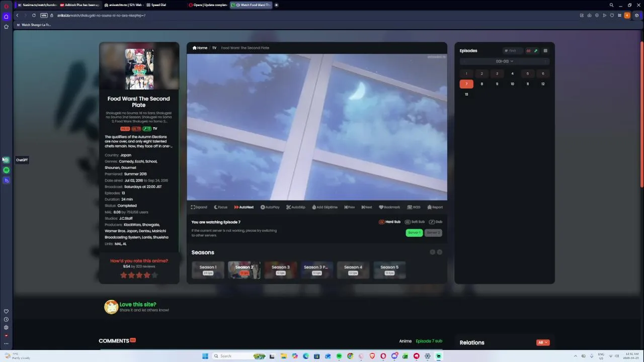Skip to the Next episode
The width and height of the screenshot is (644, 362).
367,207
